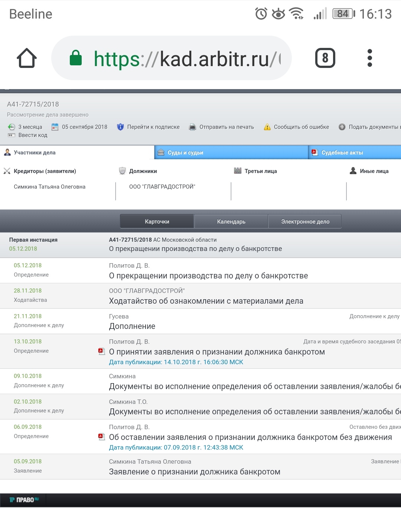Tap the browser home icon
This screenshot has height=532, width=401.
(27, 58)
